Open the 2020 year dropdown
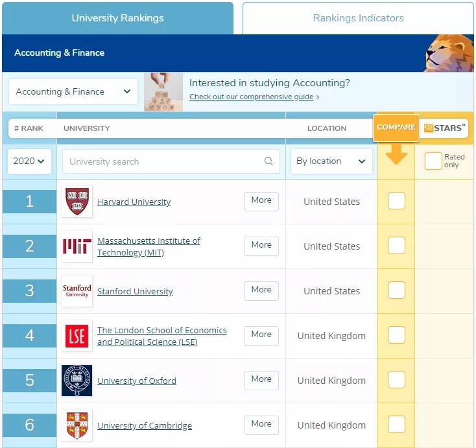Screen dimensions: 476x448 point(29,161)
